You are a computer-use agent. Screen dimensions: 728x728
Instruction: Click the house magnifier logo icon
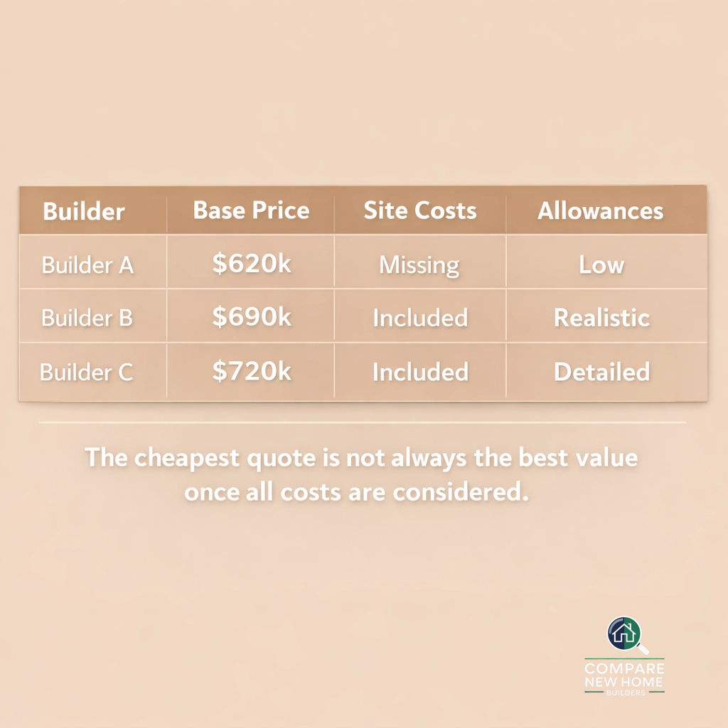click(625, 634)
